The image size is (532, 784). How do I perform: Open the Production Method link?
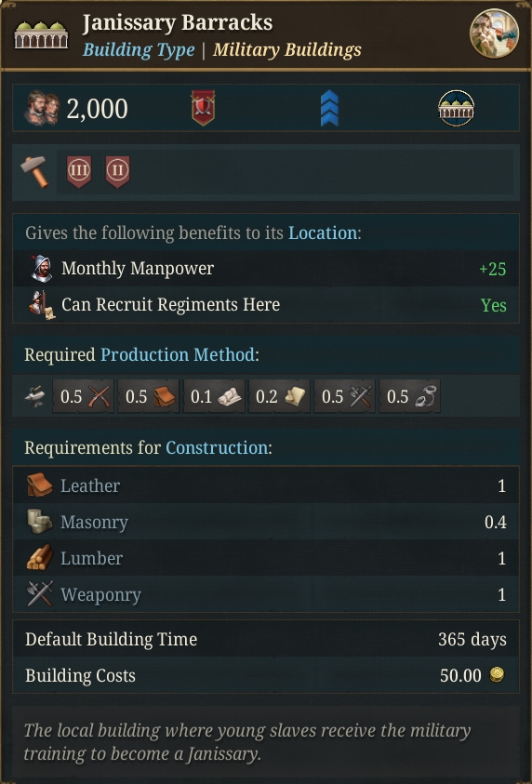coord(178,354)
